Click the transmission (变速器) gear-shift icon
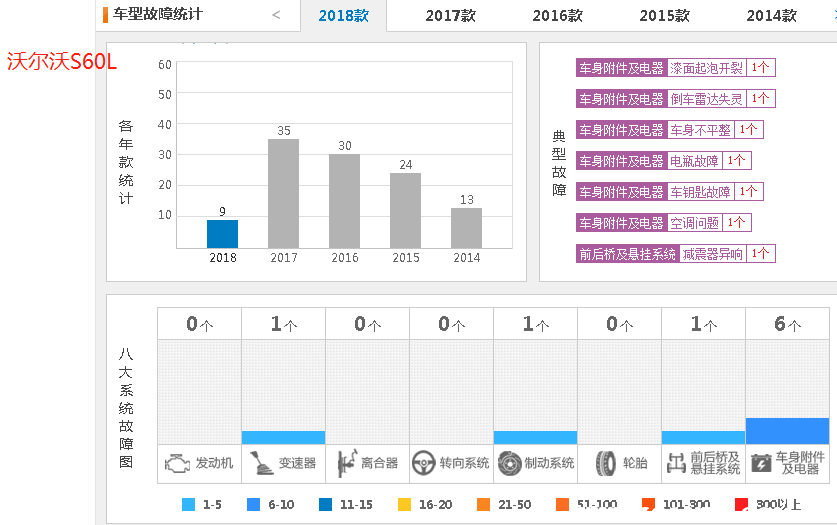The width and height of the screenshot is (837, 525). (x=261, y=463)
